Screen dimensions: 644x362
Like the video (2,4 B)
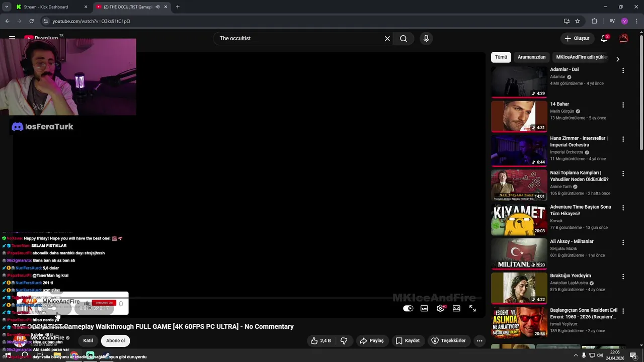[320, 340]
